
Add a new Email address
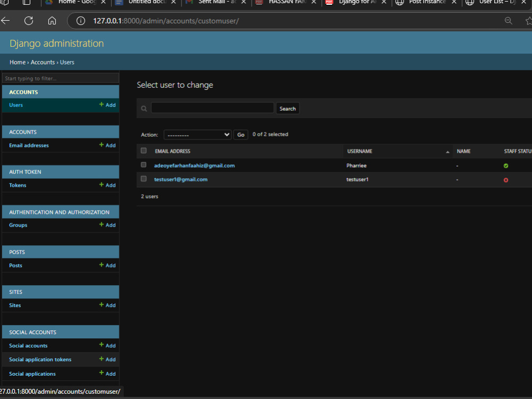pyautogui.click(x=107, y=145)
